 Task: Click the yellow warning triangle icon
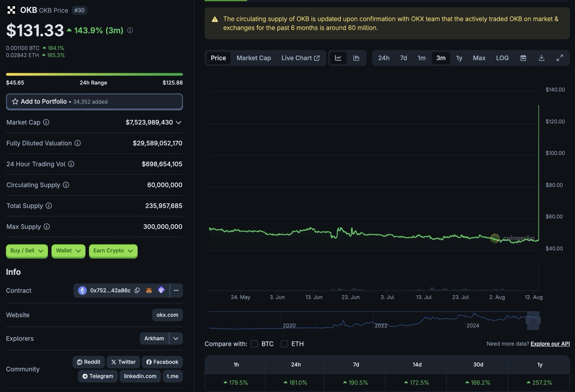(214, 20)
